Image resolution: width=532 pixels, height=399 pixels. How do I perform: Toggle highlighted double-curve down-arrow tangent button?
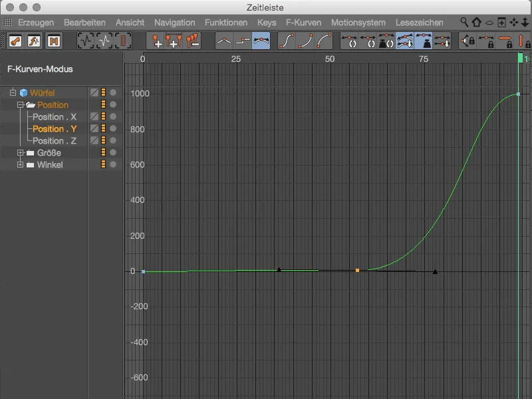pyautogui.click(x=405, y=41)
